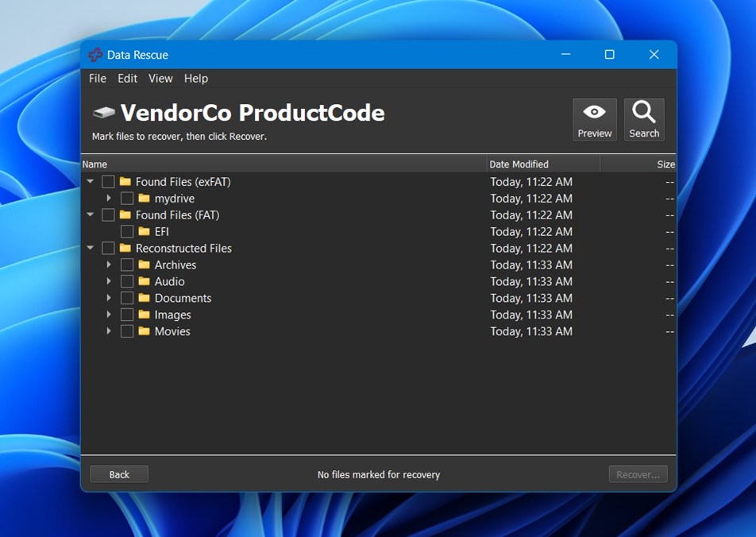Open the View menu
Screen dimensions: 756x537
click(160, 78)
